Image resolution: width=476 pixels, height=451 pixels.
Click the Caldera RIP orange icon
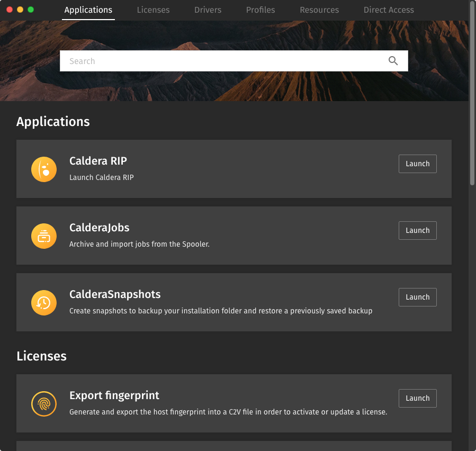pos(44,169)
